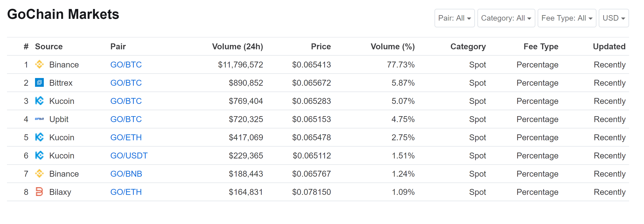Image resolution: width=644 pixels, height=224 pixels.
Task: Sort table by Price column header
Action: click(x=321, y=46)
